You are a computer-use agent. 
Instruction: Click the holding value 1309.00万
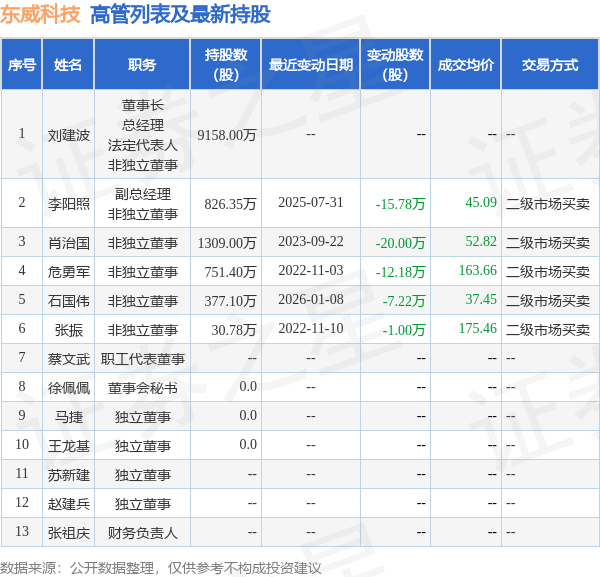227,243
